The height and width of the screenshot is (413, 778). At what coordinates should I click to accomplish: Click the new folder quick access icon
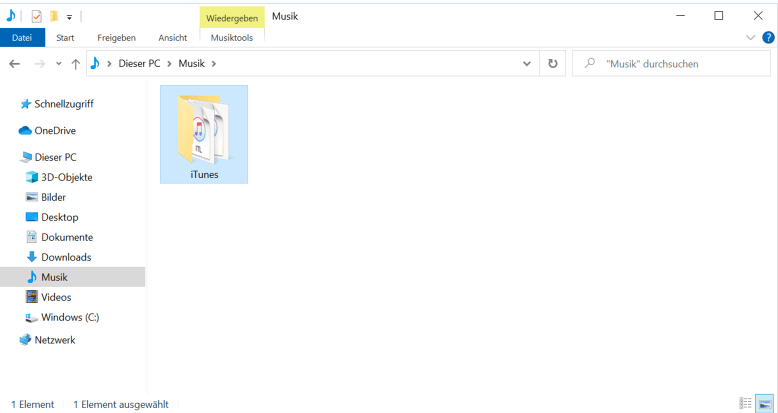[54, 16]
